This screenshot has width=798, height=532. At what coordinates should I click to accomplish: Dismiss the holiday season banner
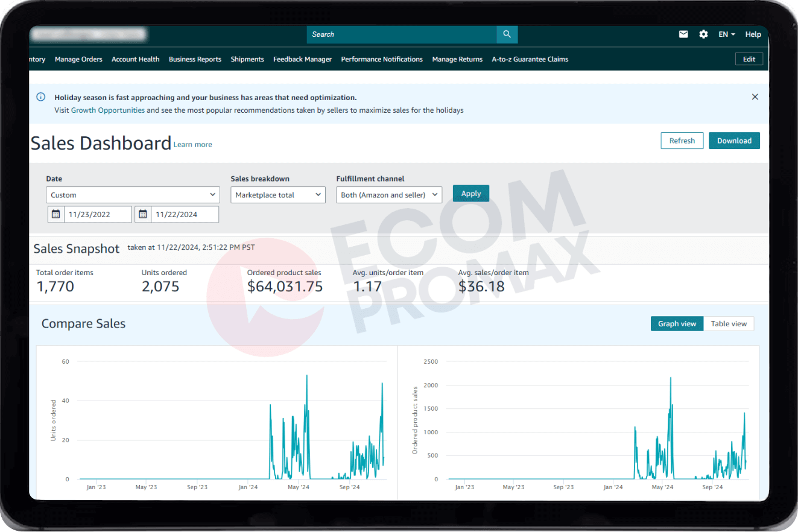(x=755, y=97)
